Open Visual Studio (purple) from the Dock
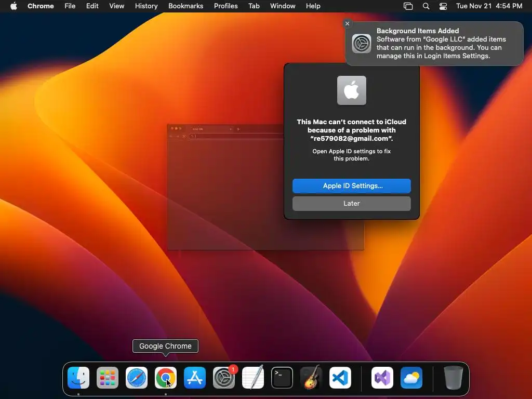The image size is (532, 399). coord(382,378)
